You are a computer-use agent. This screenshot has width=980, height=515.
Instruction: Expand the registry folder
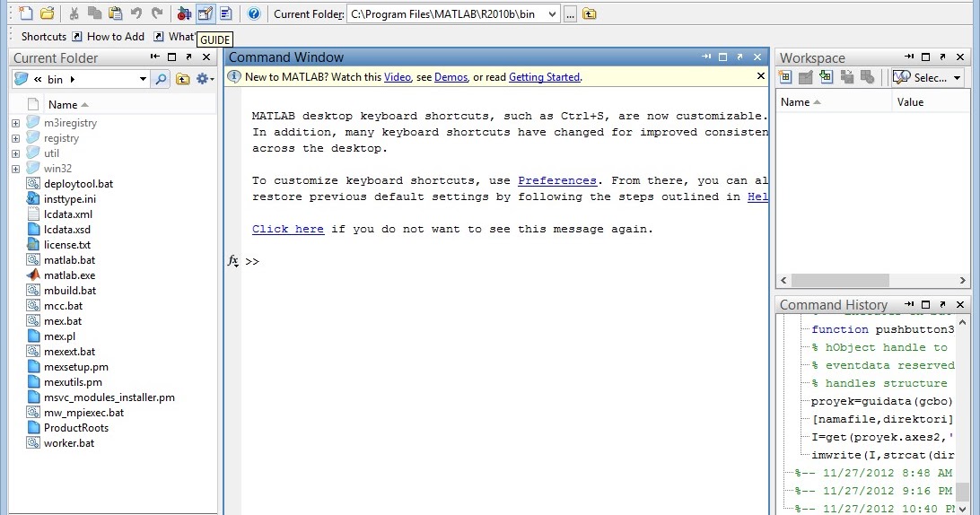(x=15, y=138)
